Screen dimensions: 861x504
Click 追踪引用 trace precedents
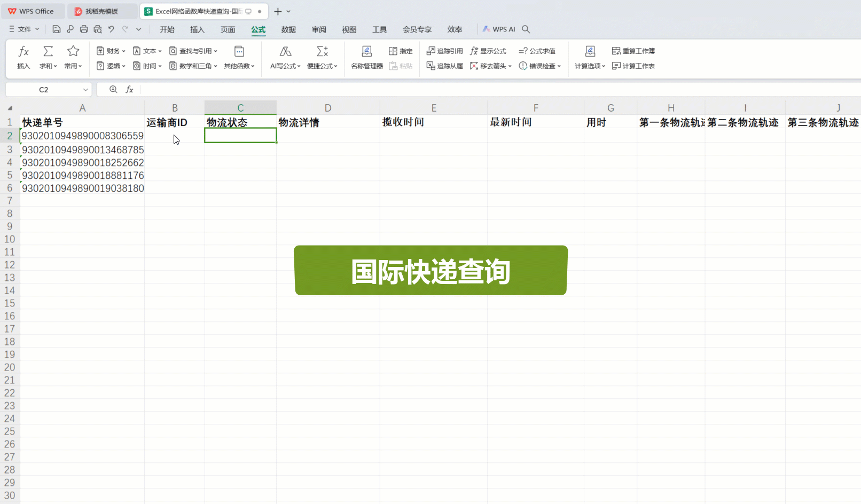(445, 51)
